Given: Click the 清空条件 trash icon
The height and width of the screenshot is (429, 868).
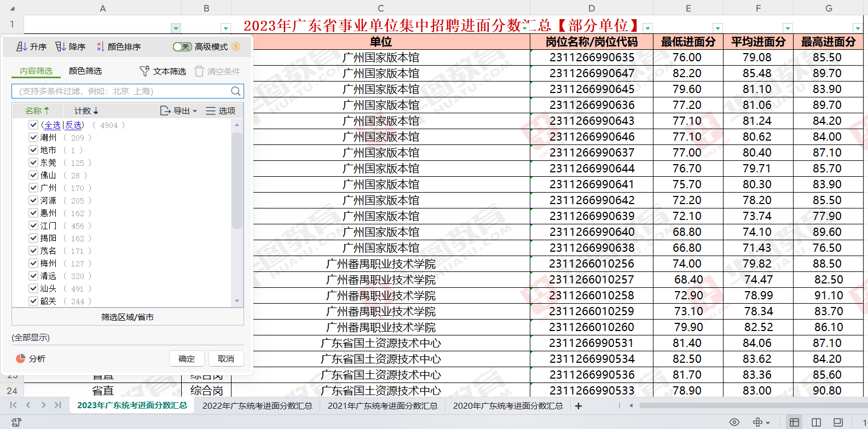Looking at the screenshot, I should point(199,71).
